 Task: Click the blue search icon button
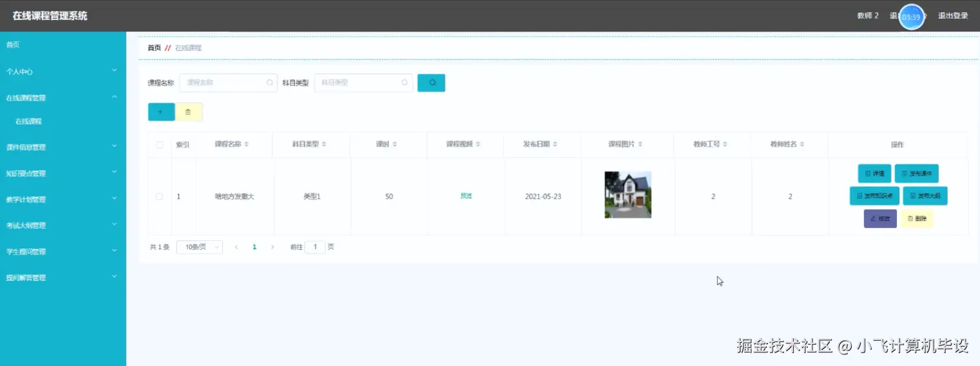pos(431,82)
